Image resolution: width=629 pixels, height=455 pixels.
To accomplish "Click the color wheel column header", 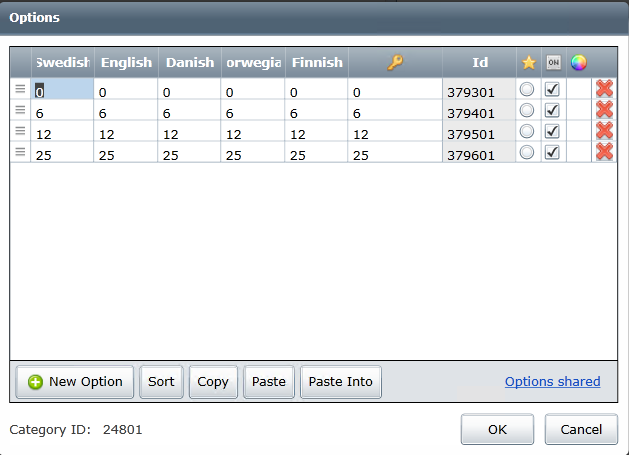I will 578,62.
